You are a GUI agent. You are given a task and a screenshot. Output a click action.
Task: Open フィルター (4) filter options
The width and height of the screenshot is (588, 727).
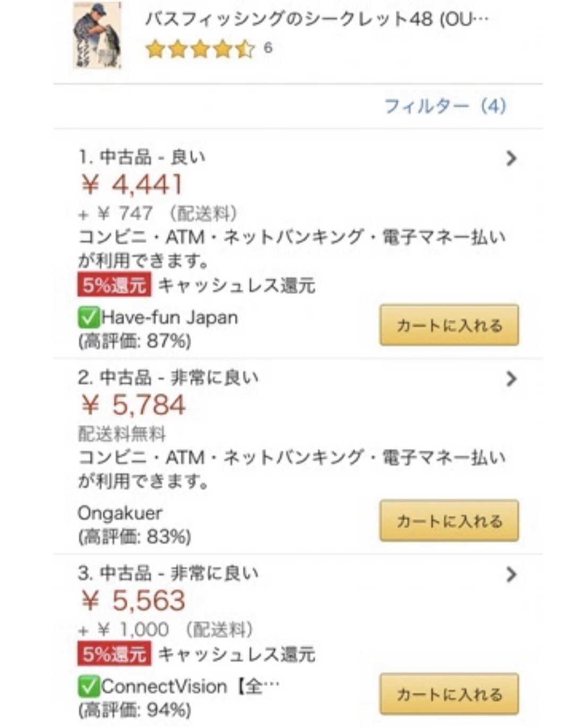coord(445,106)
